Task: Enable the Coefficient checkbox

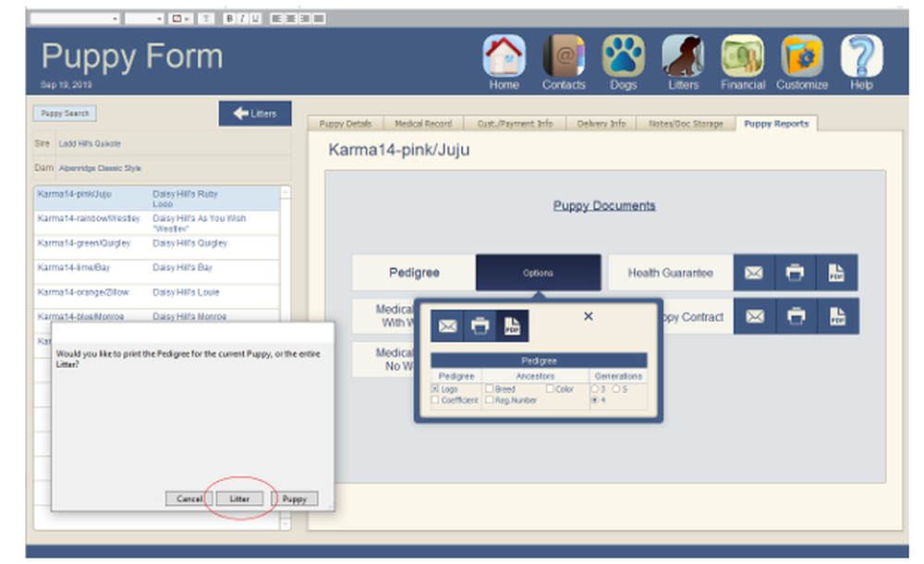Action: pos(436,400)
